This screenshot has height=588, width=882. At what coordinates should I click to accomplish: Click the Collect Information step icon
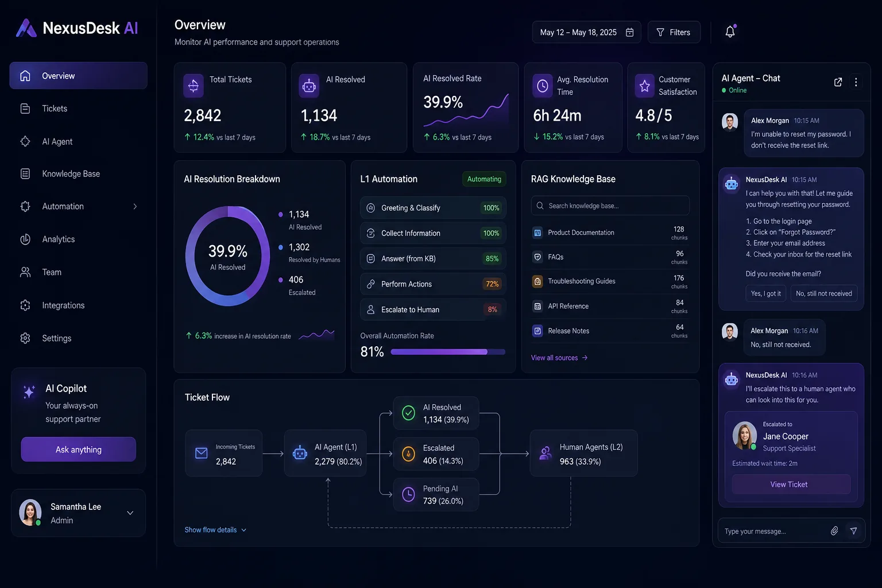[x=371, y=233]
